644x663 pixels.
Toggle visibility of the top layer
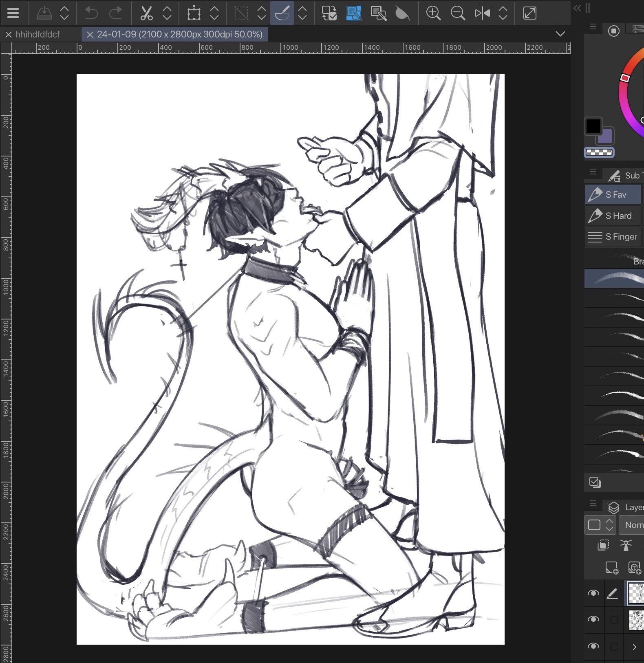[593, 593]
